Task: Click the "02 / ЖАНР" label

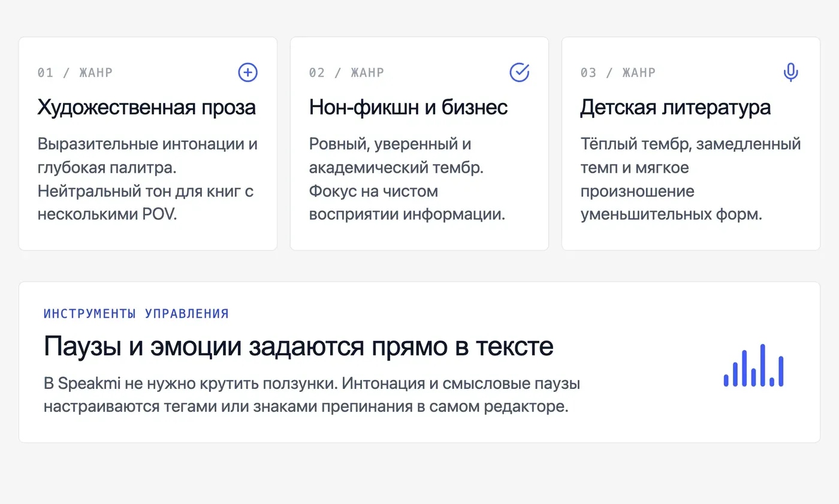Action: tap(346, 73)
